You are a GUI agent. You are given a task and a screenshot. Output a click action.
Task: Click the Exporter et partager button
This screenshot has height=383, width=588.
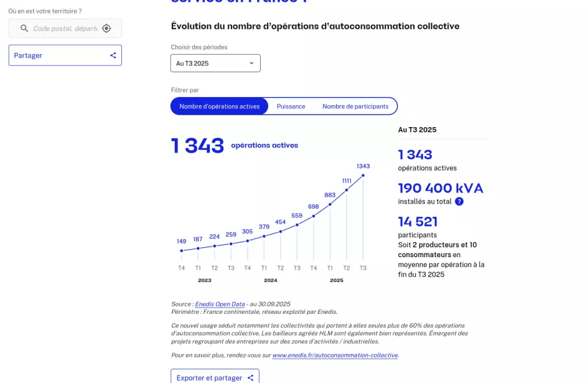215,377
